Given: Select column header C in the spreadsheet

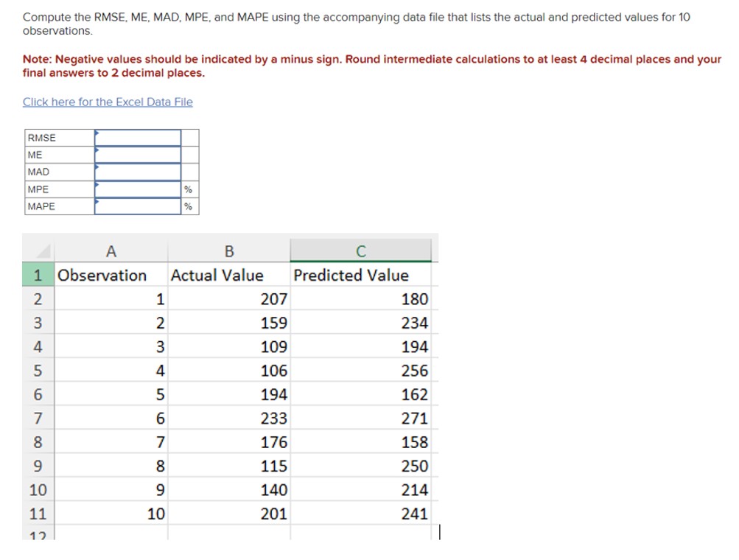Looking at the screenshot, I should click(360, 251).
